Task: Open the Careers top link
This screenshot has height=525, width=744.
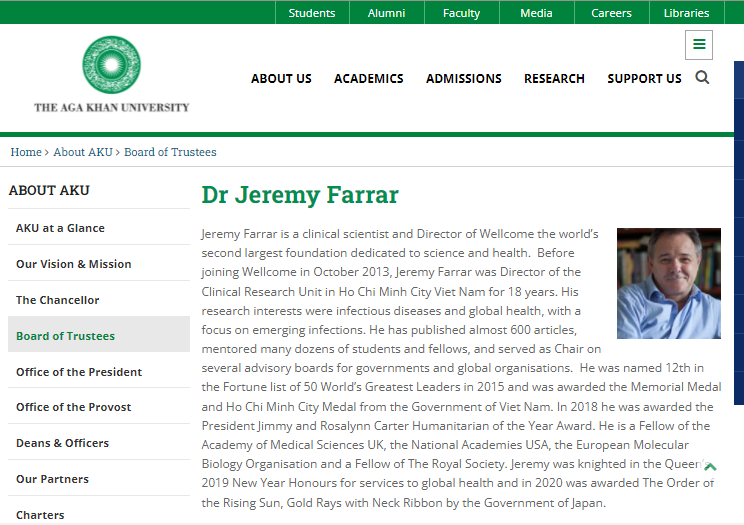Action: 611,13
